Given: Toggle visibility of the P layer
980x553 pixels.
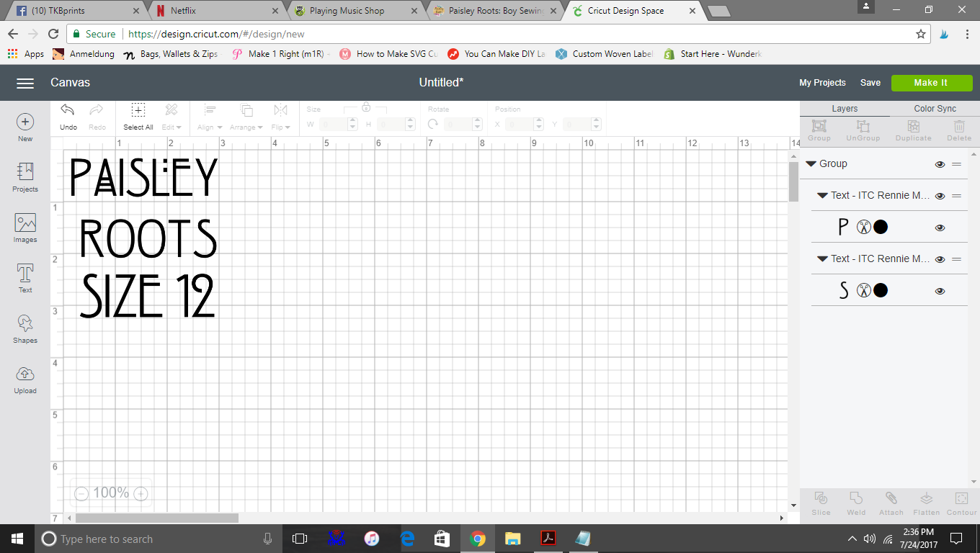Looking at the screenshot, I should (x=940, y=228).
